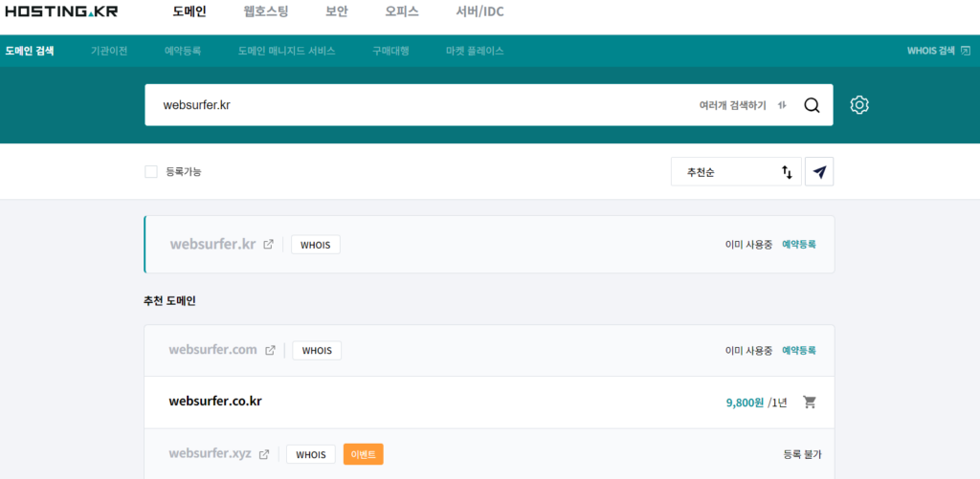The image size is (980, 479).
Task: Click the websurfer.xyz domain name
Action: coord(210,454)
